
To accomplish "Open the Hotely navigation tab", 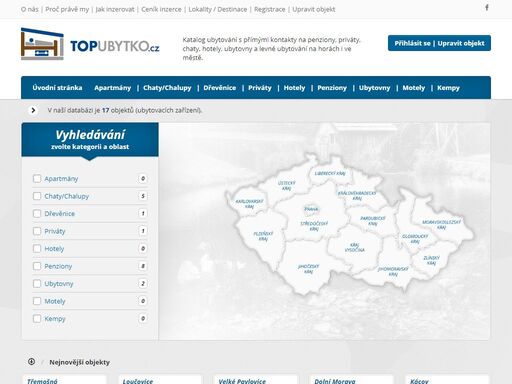I will click(x=294, y=88).
